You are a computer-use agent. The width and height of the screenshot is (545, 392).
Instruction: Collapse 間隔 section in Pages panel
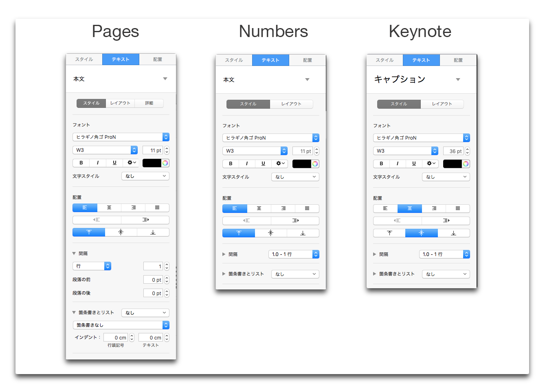(x=74, y=254)
